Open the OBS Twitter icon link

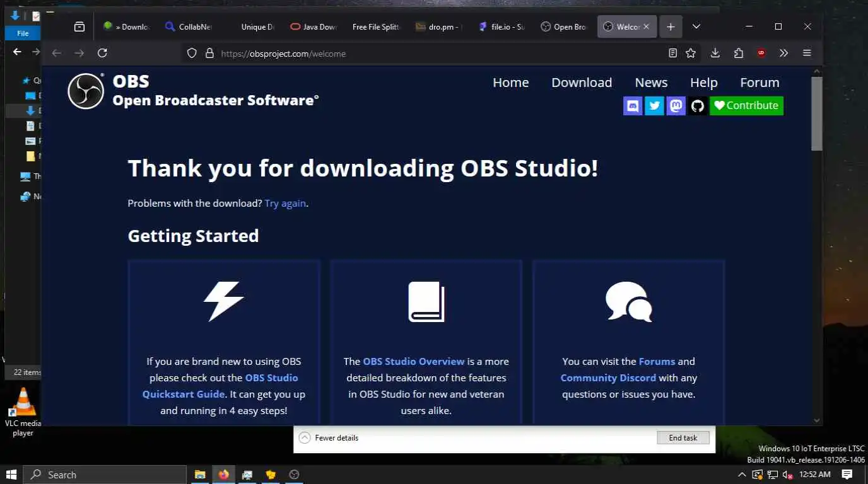654,106
